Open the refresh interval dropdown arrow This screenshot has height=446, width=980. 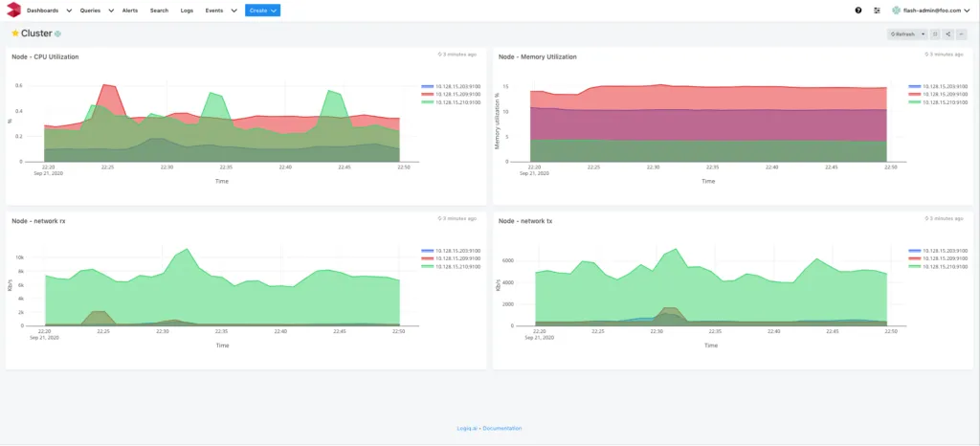tap(923, 34)
